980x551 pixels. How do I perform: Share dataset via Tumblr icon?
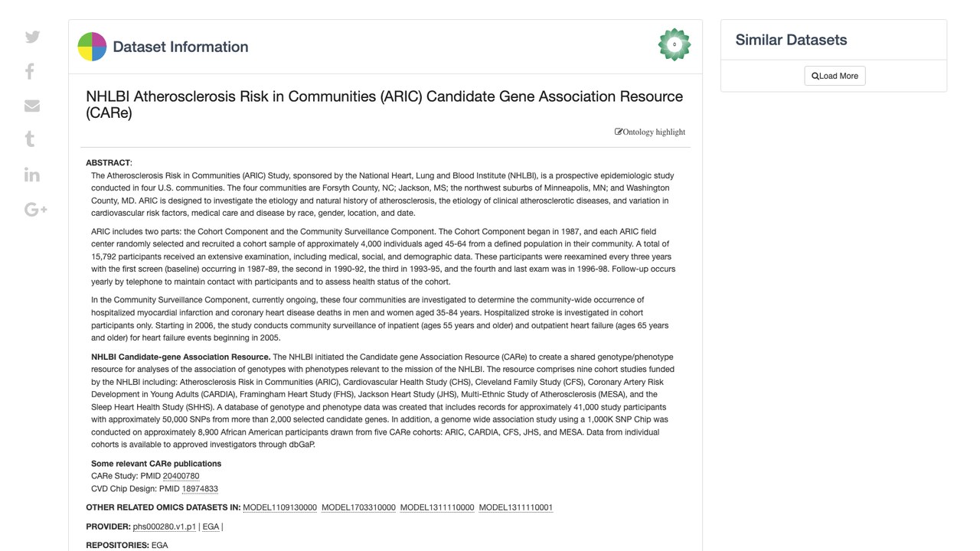pyautogui.click(x=30, y=139)
